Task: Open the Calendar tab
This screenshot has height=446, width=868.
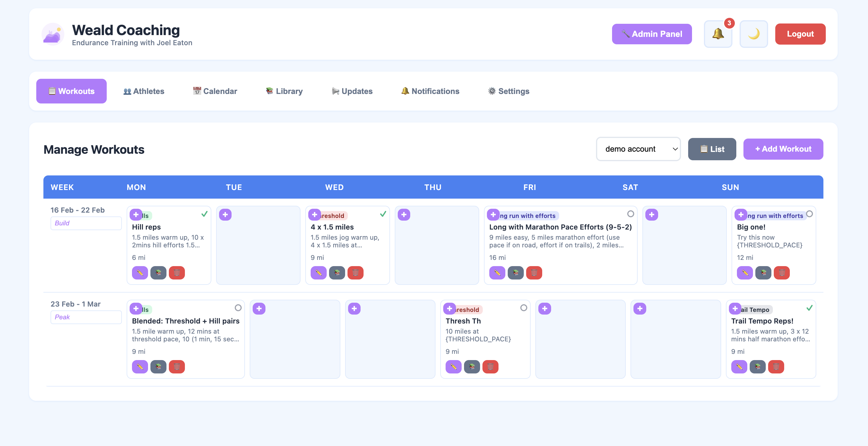Action: [x=215, y=91]
